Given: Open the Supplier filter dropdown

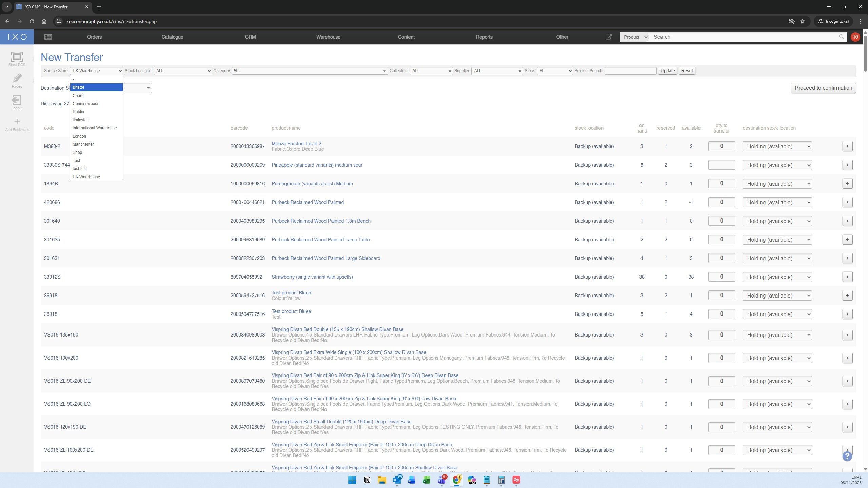Looking at the screenshot, I should [x=497, y=71].
